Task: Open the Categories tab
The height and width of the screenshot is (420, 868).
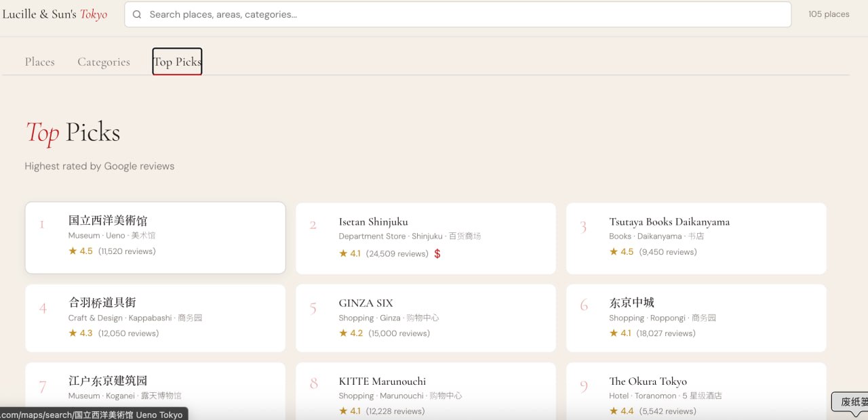Action: (x=104, y=62)
